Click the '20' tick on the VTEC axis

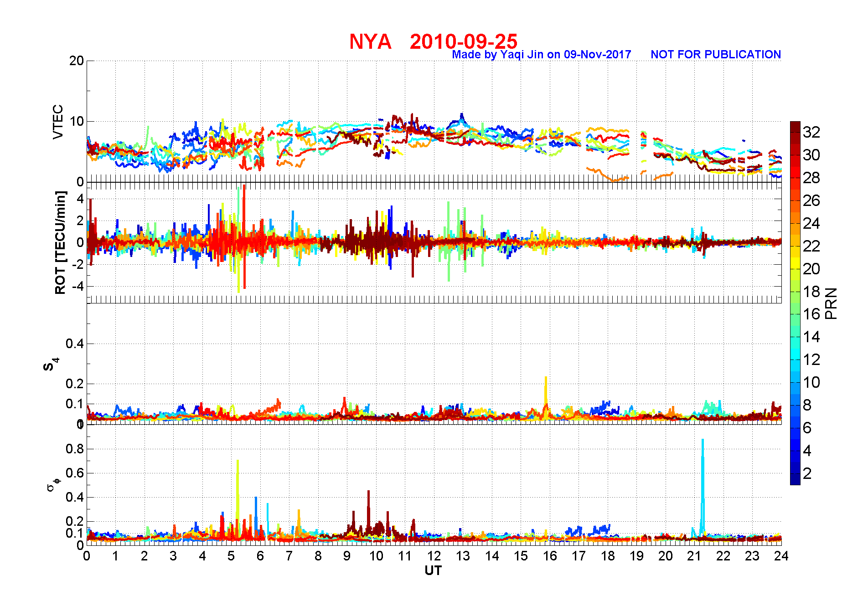pos(77,61)
